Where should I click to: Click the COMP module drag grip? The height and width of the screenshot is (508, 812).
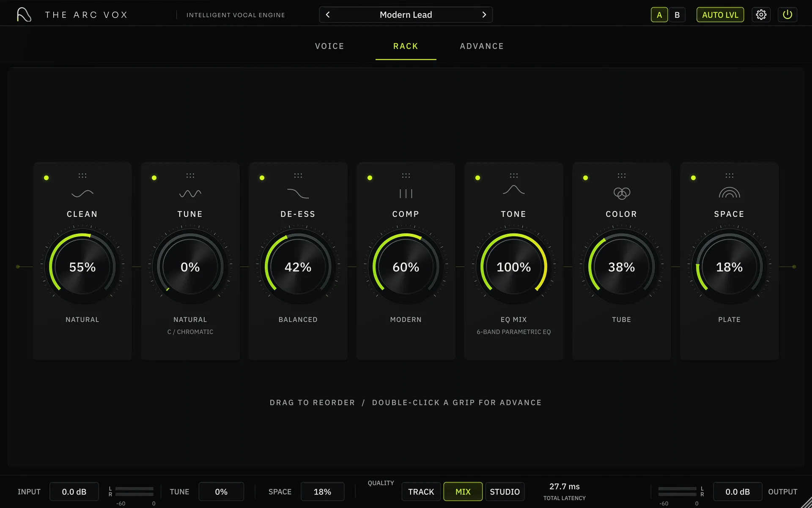point(406,175)
